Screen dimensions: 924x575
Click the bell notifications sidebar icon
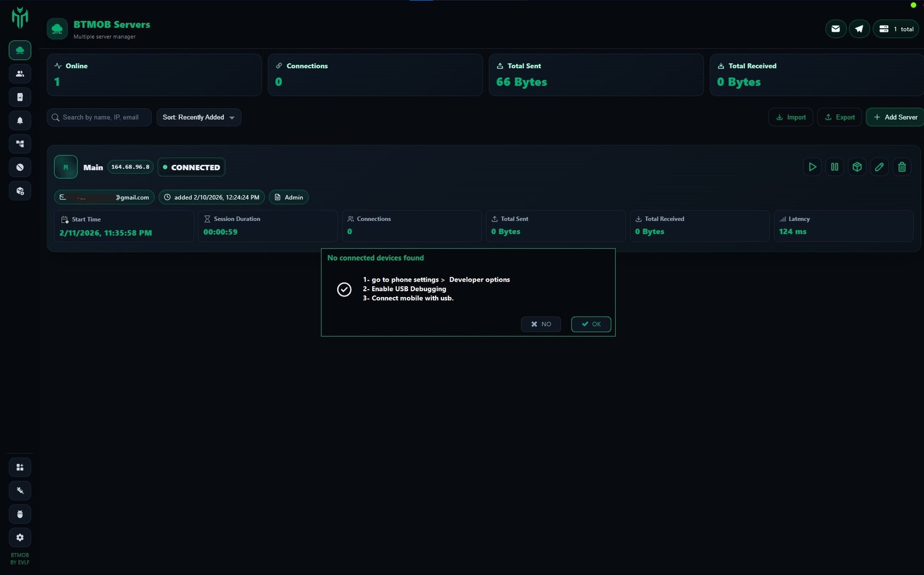20,121
